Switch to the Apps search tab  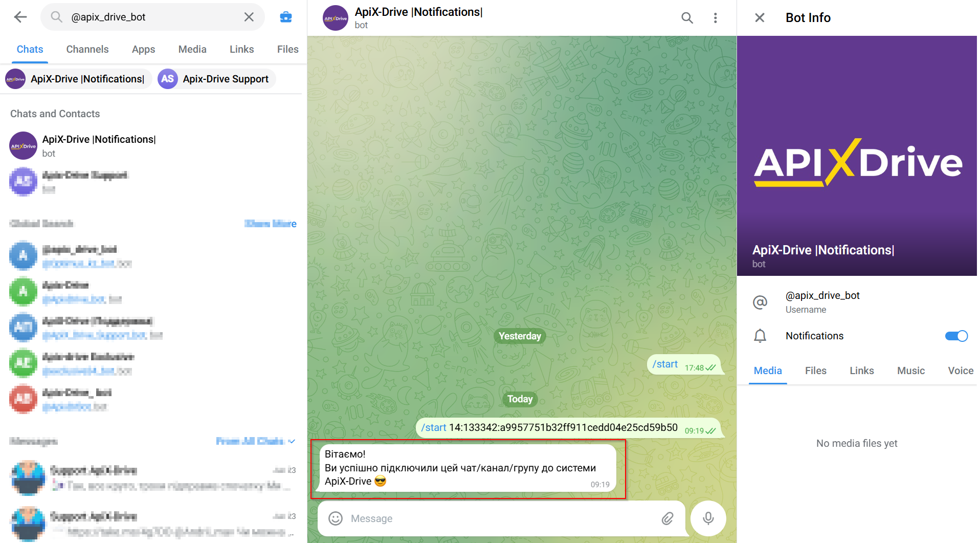tap(143, 49)
